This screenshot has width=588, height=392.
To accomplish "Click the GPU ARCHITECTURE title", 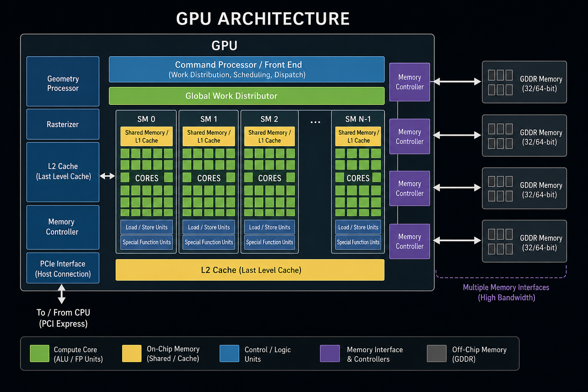I will [x=263, y=19].
